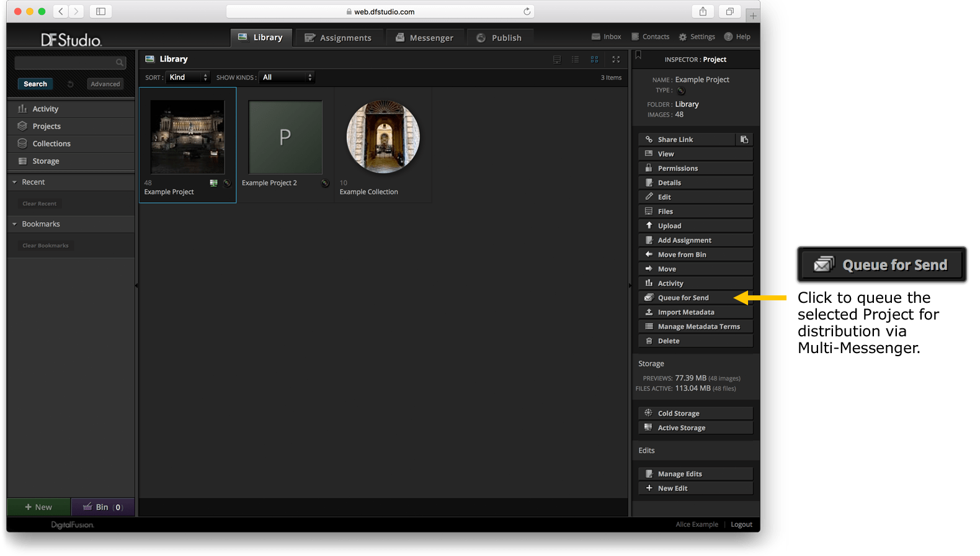Open the Sort Kind dropdown
The image size is (980, 556).
point(188,78)
